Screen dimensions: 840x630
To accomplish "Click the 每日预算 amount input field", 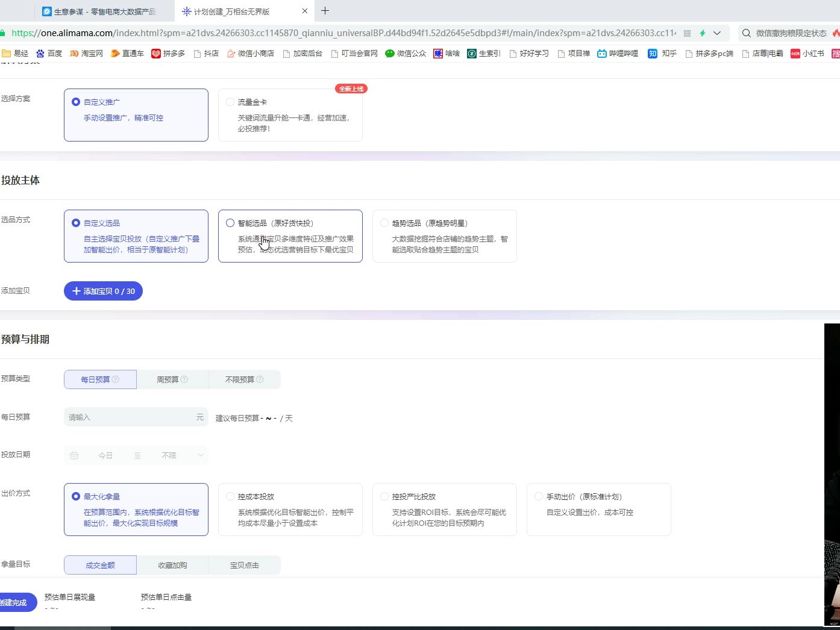I will 136,417.
